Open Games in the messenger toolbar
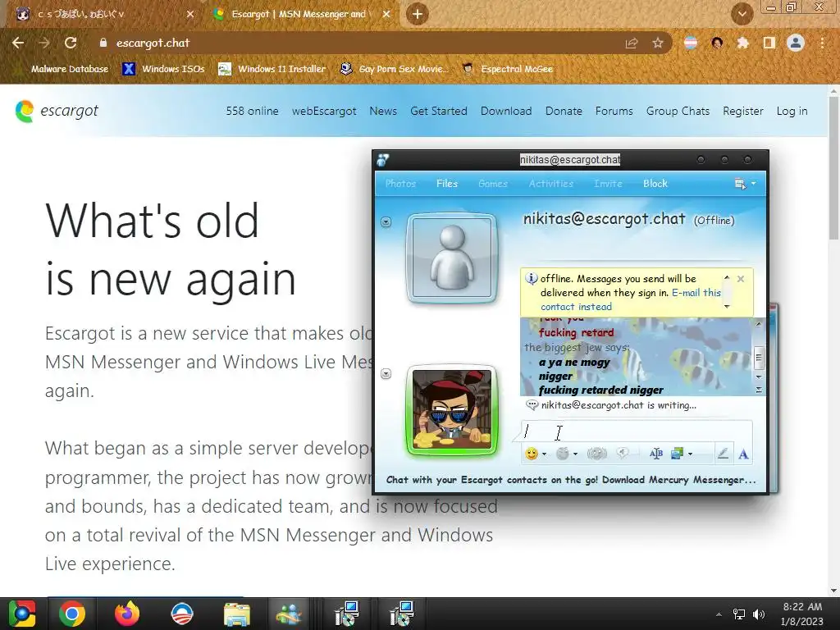 point(492,183)
